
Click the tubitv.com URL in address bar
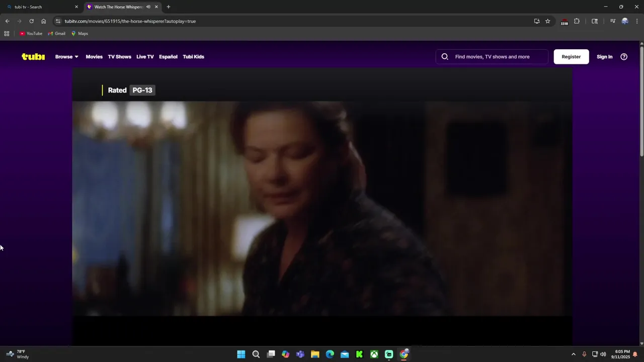click(130, 21)
